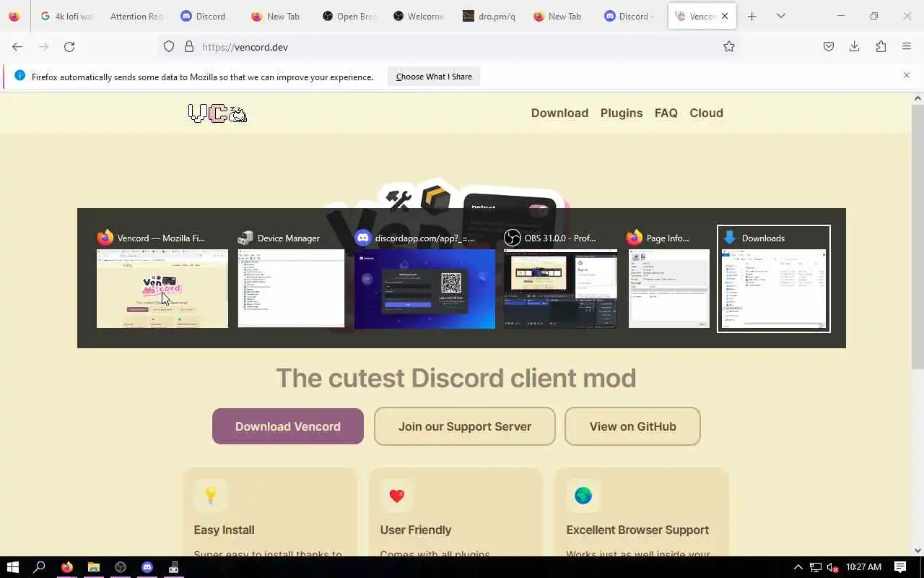The image size is (924, 578).
Task: Click the Vencord VC logo
Action: [217, 113]
